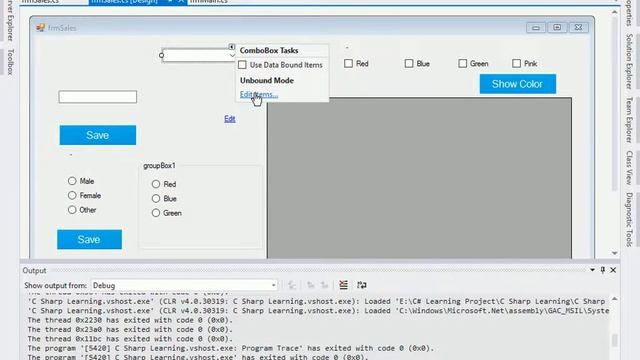Image resolution: width=640 pixels, height=360 pixels.
Task: Select the Male radio button
Action: tap(72, 181)
